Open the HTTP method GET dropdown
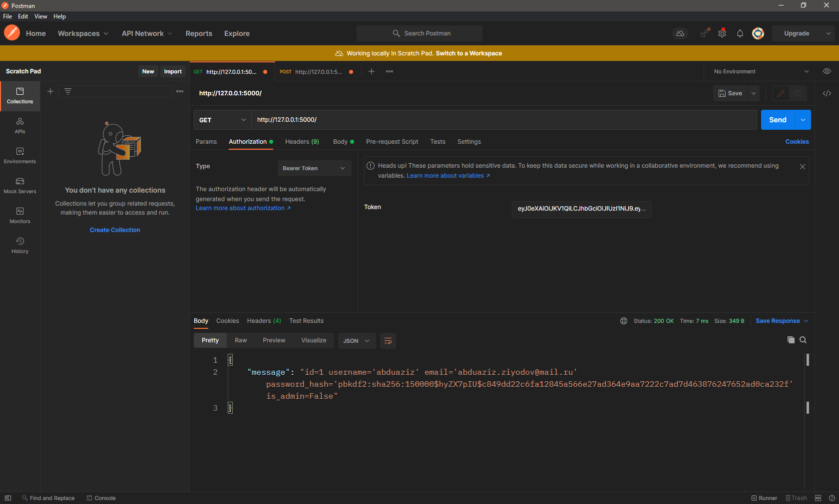839x504 pixels. [222, 120]
